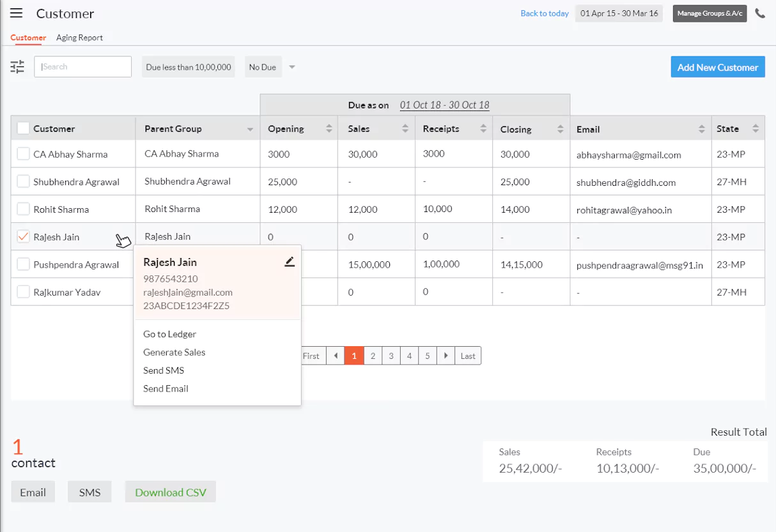Click email abhaysharma@gmail.com
This screenshot has width=776, height=532.
click(628, 155)
